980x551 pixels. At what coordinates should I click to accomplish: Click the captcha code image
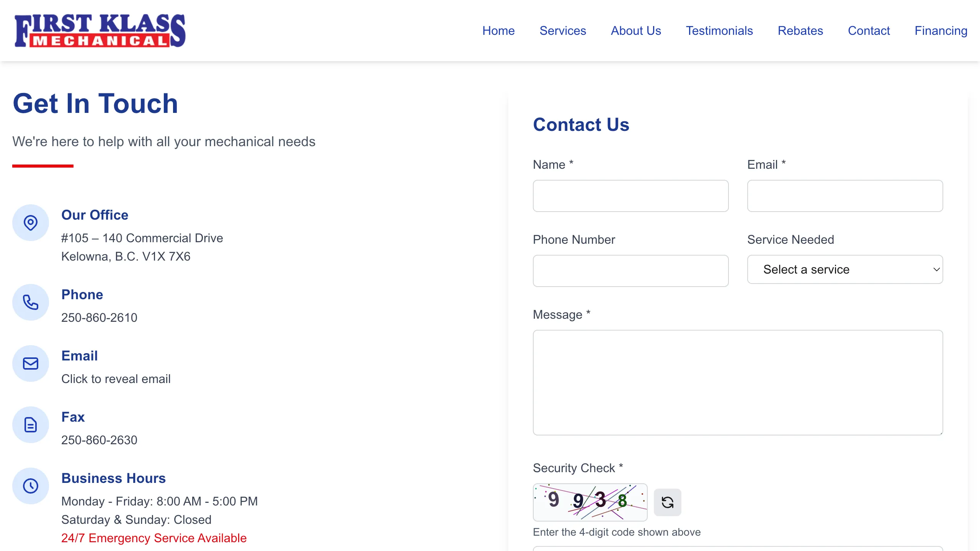click(x=590, y=502)
